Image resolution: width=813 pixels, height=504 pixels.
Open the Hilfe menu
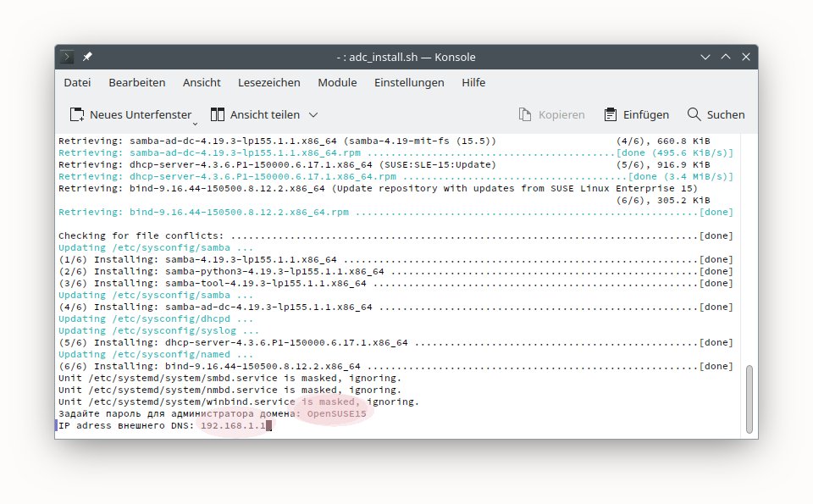point(473,82)
